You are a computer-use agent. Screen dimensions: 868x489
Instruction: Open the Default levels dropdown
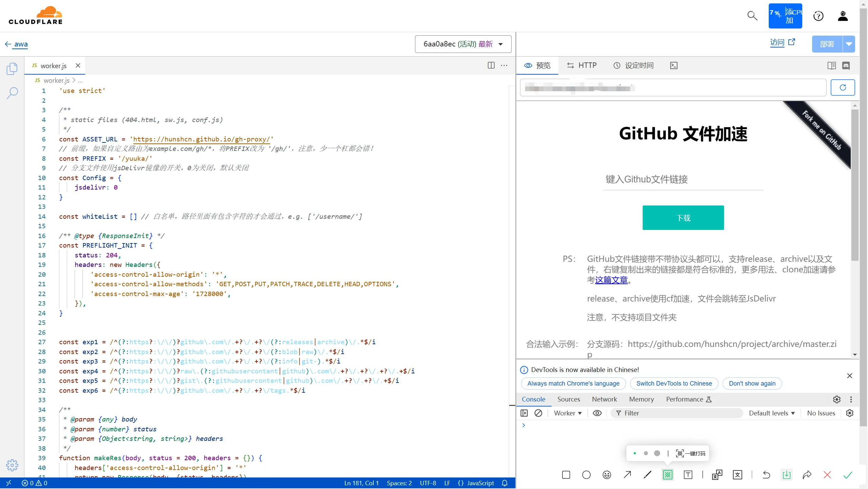tap(772, 413)
